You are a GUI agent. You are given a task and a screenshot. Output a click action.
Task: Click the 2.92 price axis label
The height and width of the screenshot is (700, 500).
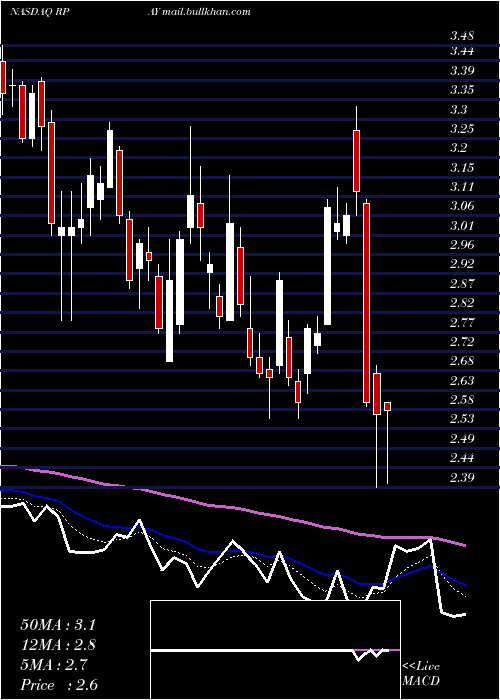point(462,264)
